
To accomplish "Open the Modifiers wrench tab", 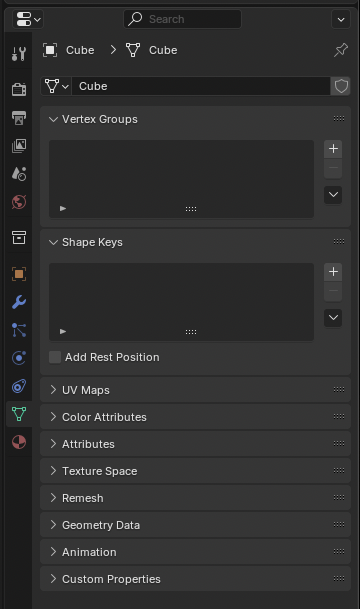I will 19,302.
